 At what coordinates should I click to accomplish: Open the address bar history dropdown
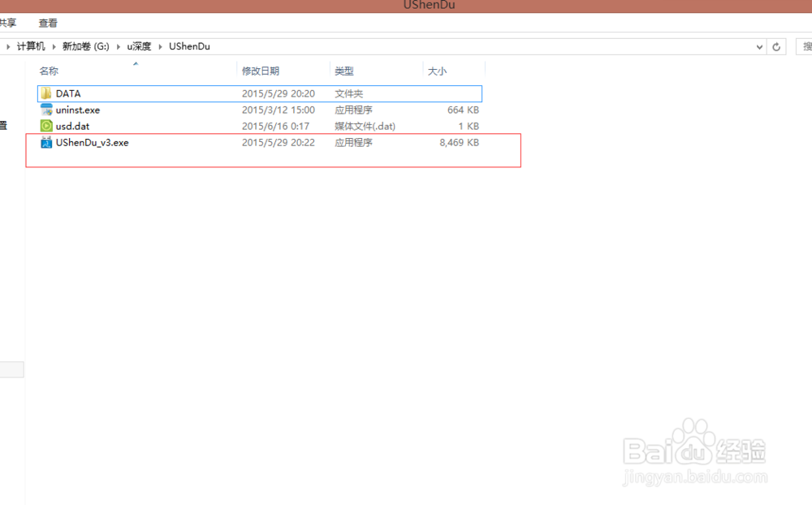click(759, 46)
